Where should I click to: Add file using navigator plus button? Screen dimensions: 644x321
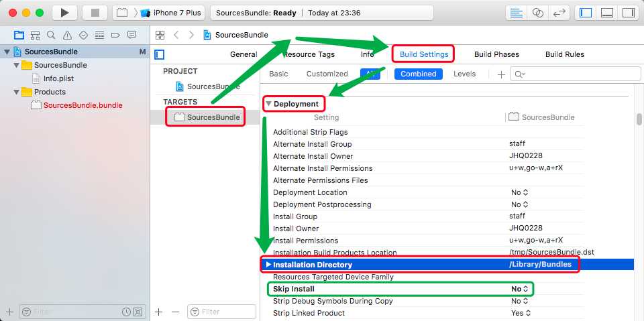coord(10,312)
